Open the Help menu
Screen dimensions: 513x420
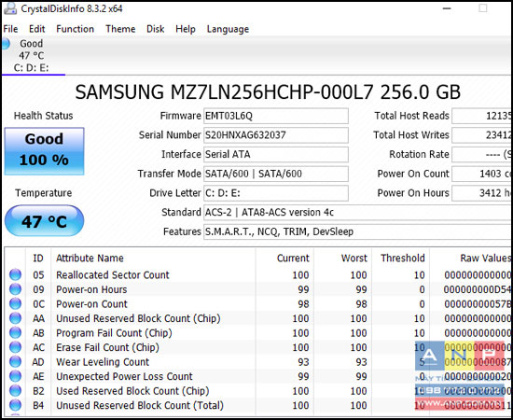click(186, 29)
